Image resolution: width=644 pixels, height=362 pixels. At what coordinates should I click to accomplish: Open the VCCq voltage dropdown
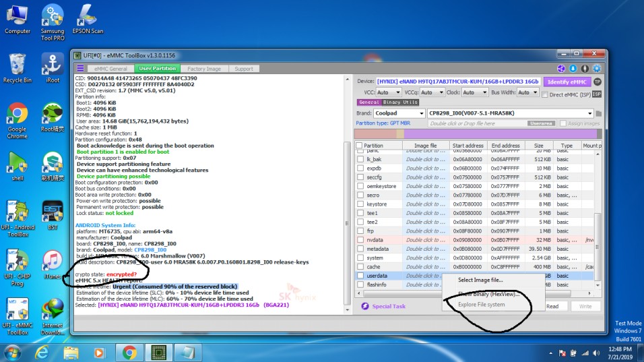click(x=432, y=92)
